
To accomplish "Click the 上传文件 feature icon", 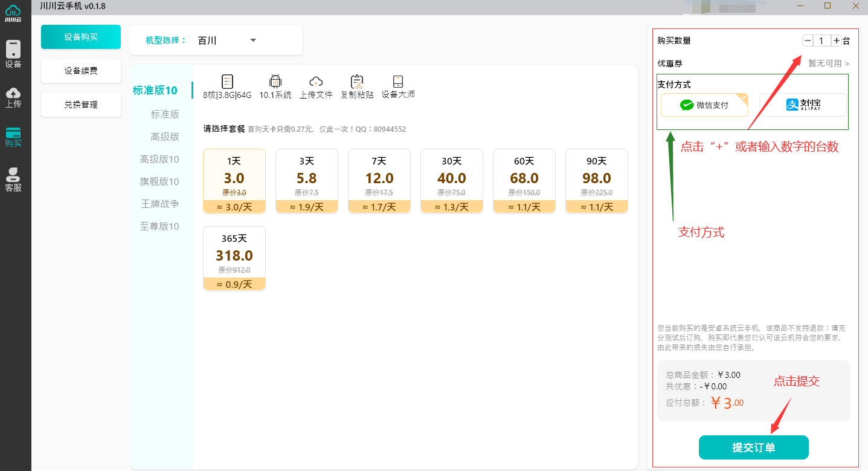I will [316, 86].
